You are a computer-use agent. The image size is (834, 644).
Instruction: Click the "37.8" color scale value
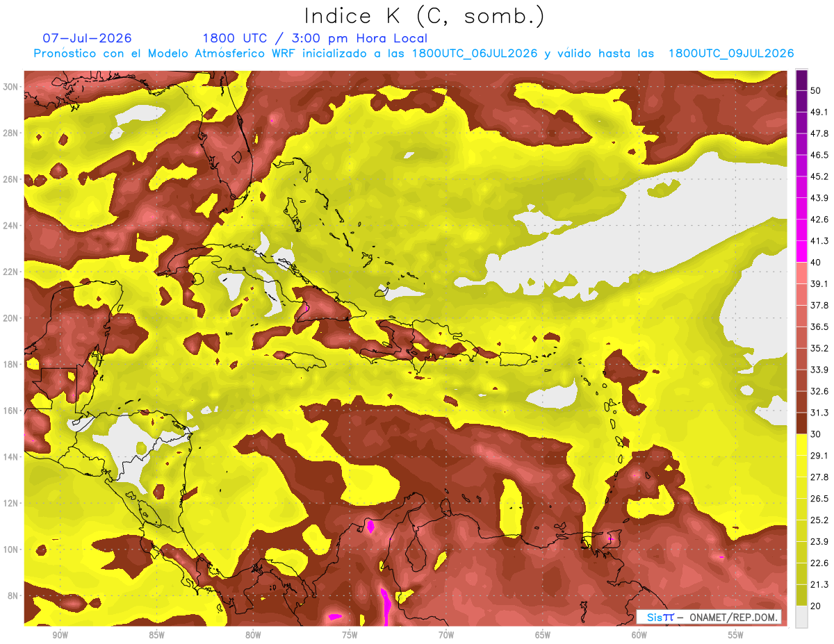coord(819,306)
